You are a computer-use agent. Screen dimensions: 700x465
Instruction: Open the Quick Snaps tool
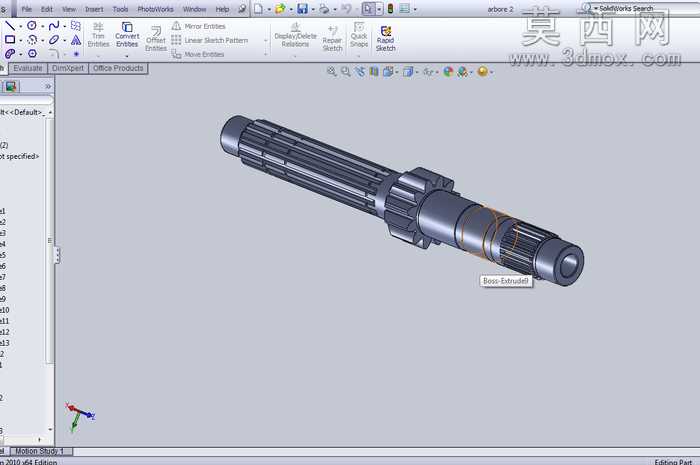[359, 34]
